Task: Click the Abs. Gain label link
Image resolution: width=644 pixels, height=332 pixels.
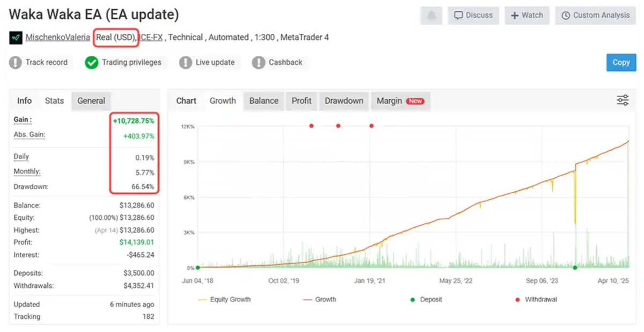Action: click(30, 135)
